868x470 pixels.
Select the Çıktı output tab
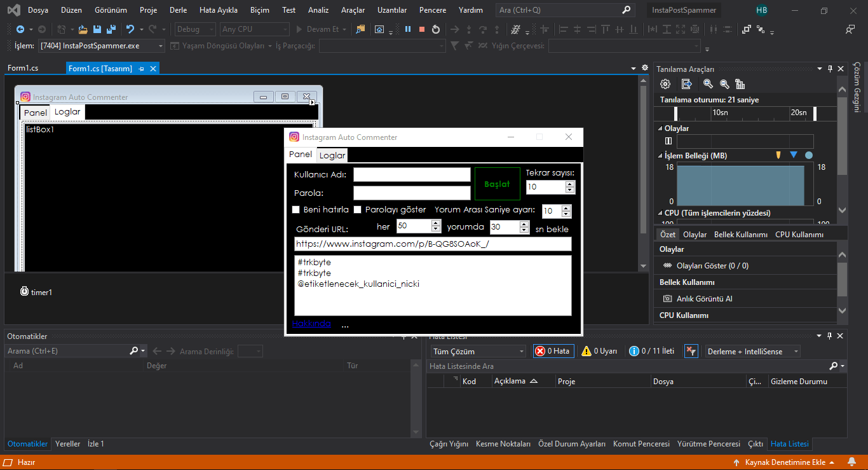756,444
